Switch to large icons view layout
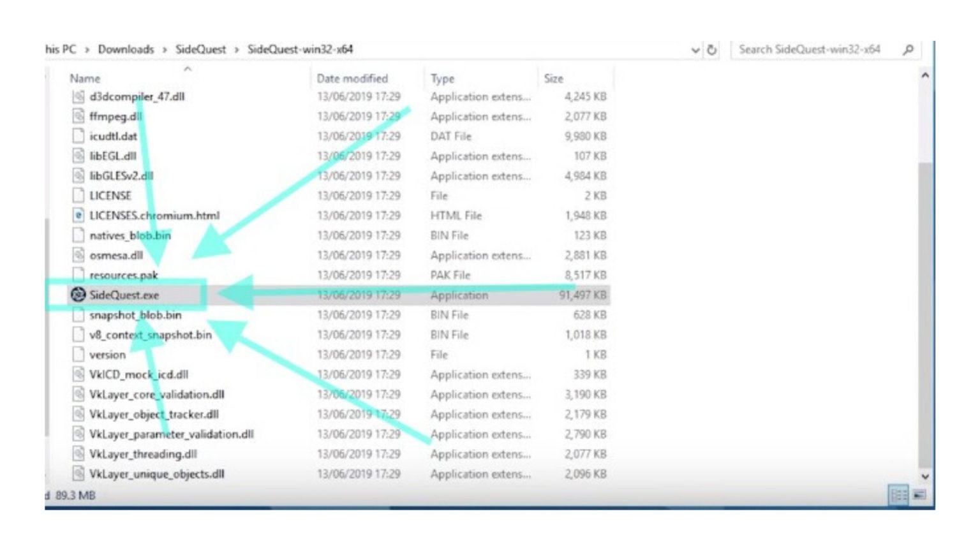980x551 pixels. coord(919,494)
